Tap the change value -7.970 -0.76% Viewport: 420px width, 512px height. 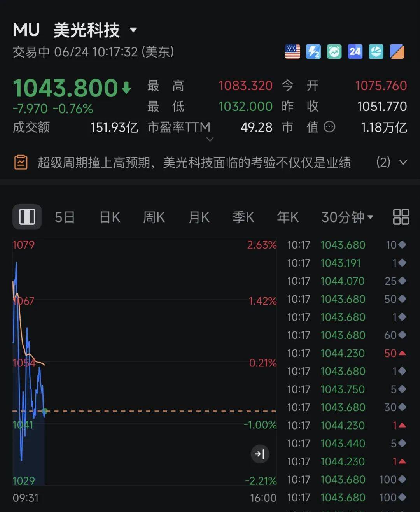click(53, 109)
